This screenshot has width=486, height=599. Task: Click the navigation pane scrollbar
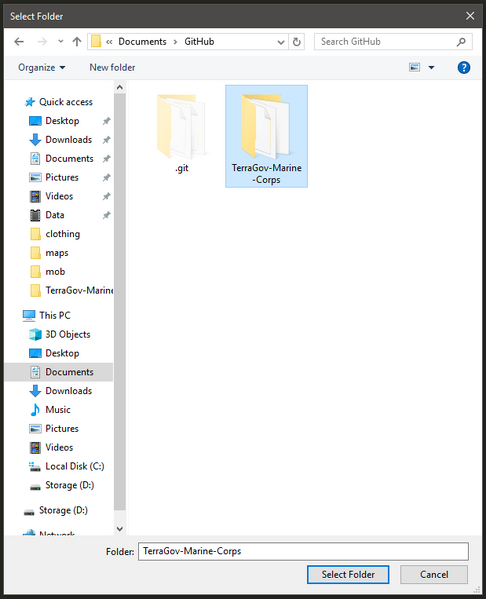[x=120, y=302]
